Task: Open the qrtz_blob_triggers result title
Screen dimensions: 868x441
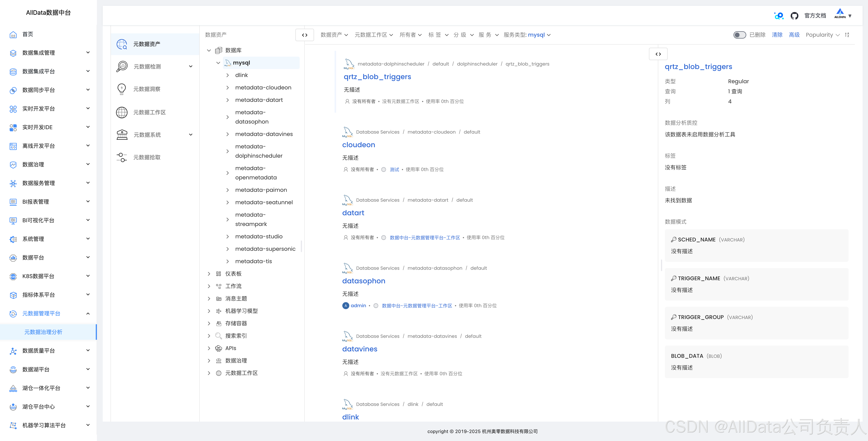Action: (x=377, y=77)
